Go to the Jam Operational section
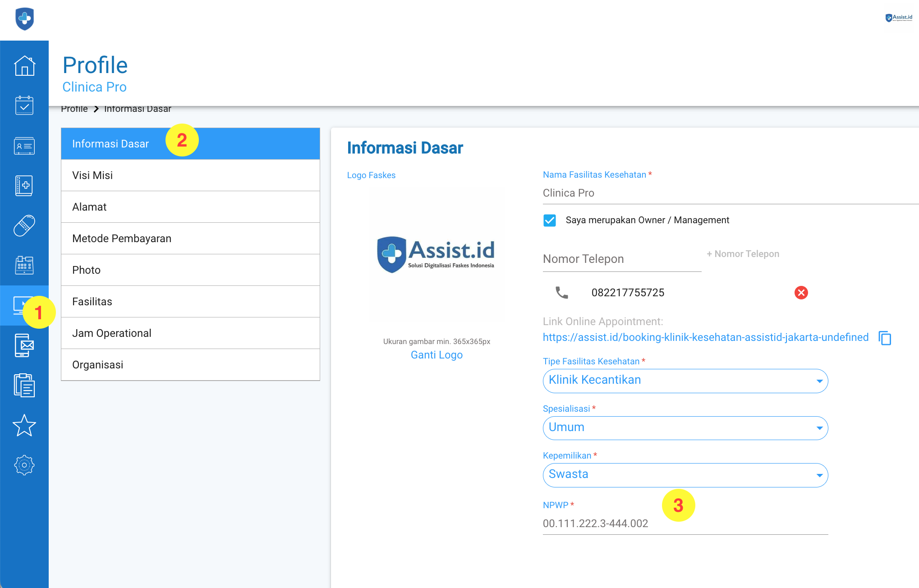This screenshot has height=588, width=919. [190, 333]
